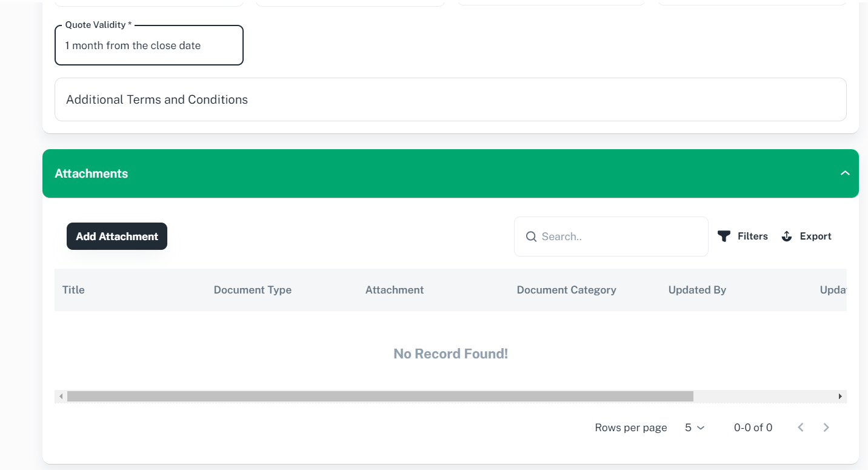Collapse the Attachments section using the chevron
868x470 pixels.
tap(845, 173)
